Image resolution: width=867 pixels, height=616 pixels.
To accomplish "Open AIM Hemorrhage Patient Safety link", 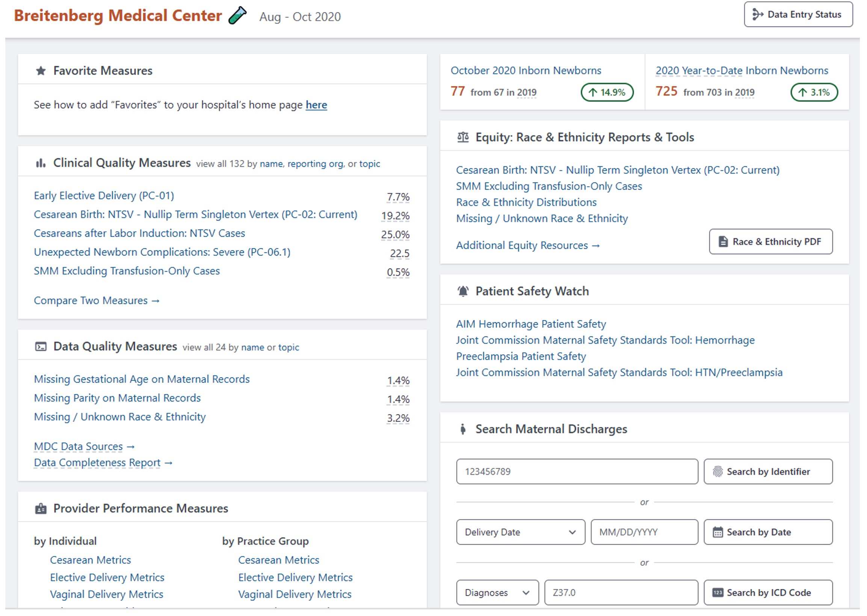I will click(531, 325).
